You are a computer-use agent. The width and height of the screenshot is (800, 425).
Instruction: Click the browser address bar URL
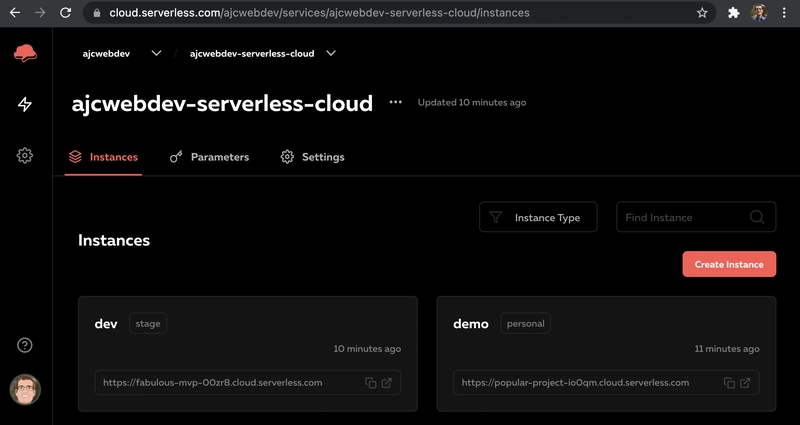coord(319,13)
